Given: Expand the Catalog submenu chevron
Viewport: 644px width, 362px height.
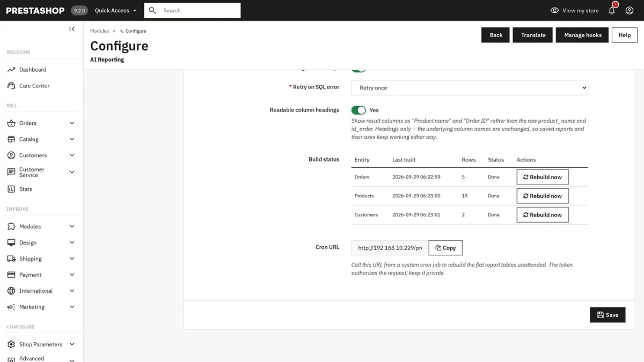Looking at the screenshot, I should (72, 139).
